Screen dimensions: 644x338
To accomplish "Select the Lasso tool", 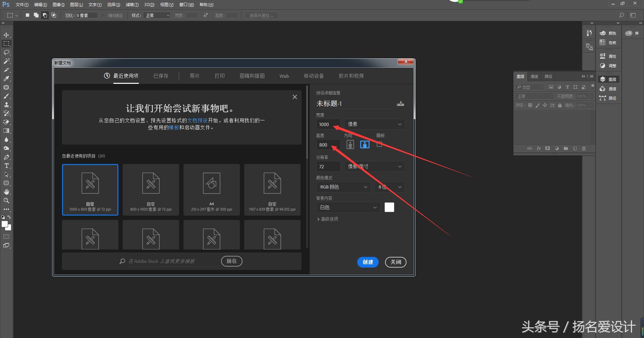I will click(7, 52).
